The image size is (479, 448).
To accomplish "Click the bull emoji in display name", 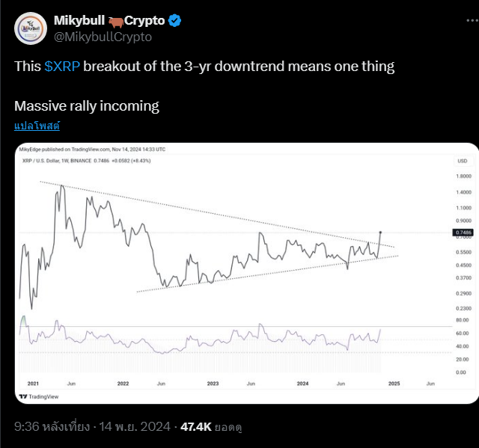I will point(115,22).
